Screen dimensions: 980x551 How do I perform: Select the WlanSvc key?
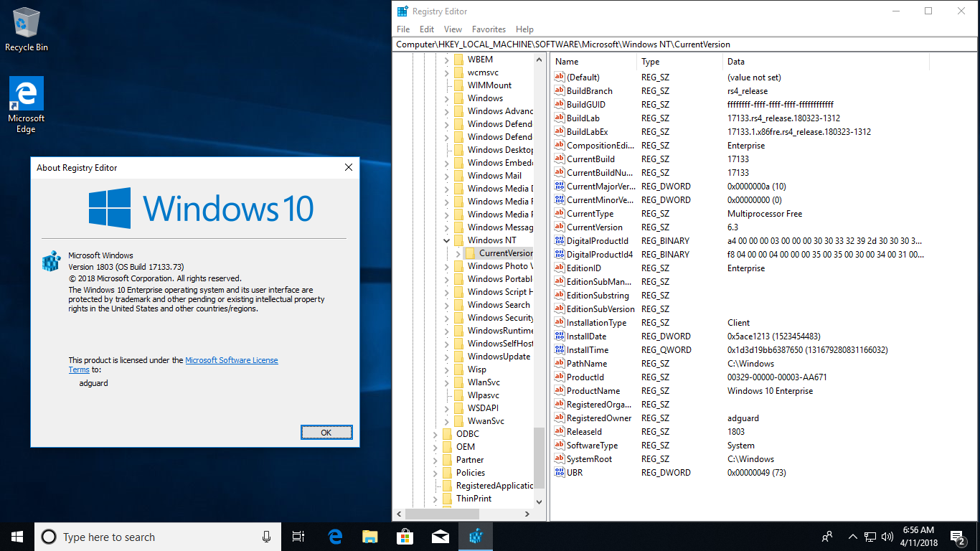click(x=484, y=382)
